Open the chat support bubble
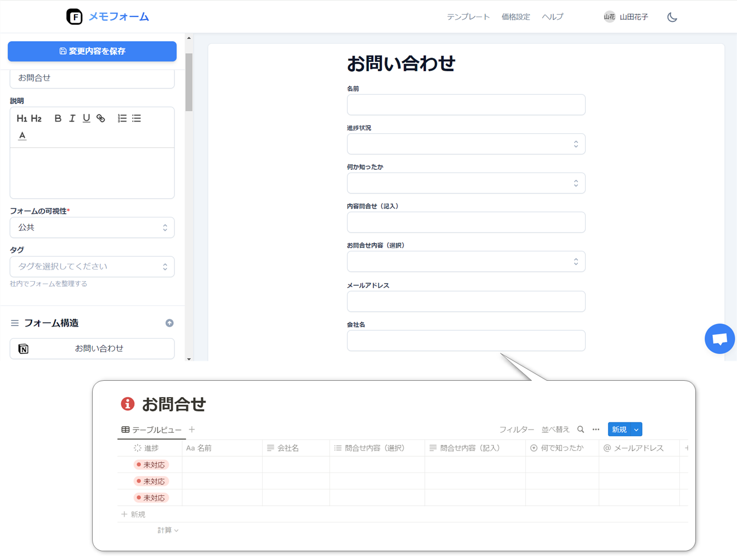 coord(719,339)
